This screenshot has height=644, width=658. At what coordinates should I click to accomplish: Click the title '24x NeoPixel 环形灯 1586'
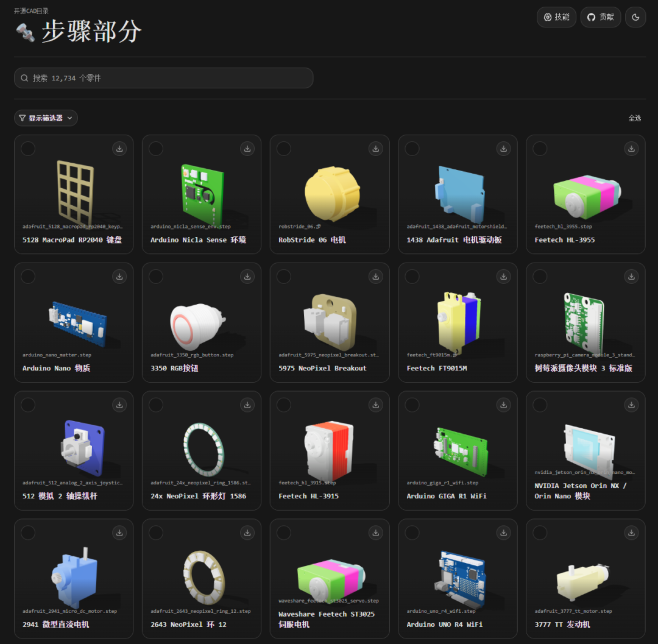(198, 496)
